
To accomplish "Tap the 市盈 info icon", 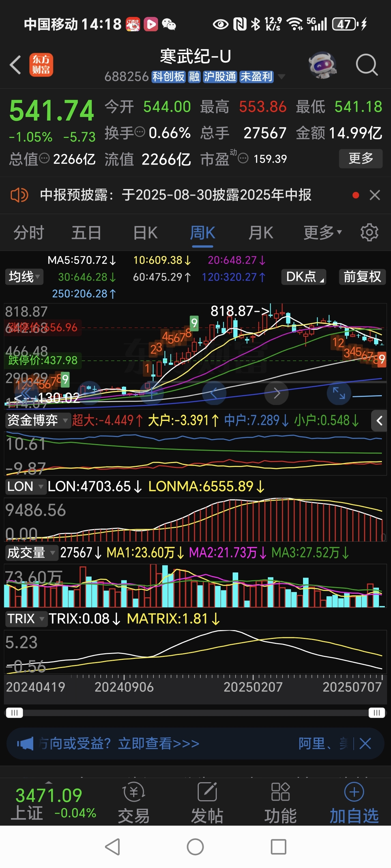I will coord(243,158).
